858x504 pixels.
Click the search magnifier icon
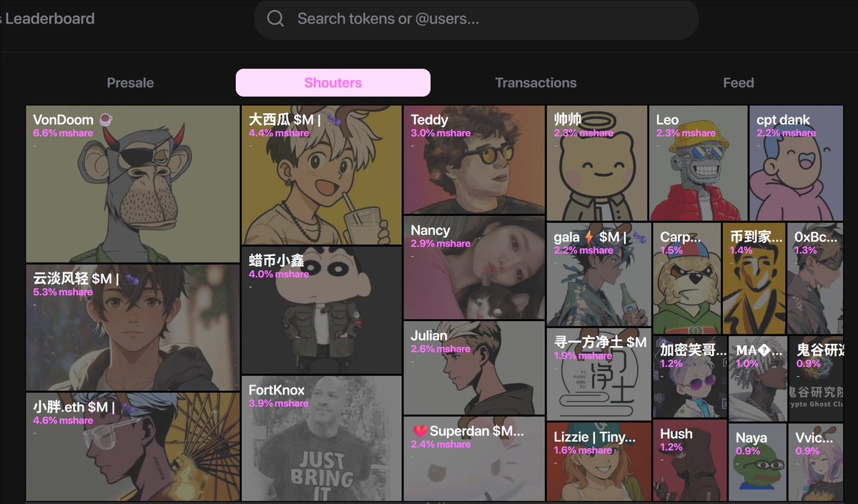(275, 19)
